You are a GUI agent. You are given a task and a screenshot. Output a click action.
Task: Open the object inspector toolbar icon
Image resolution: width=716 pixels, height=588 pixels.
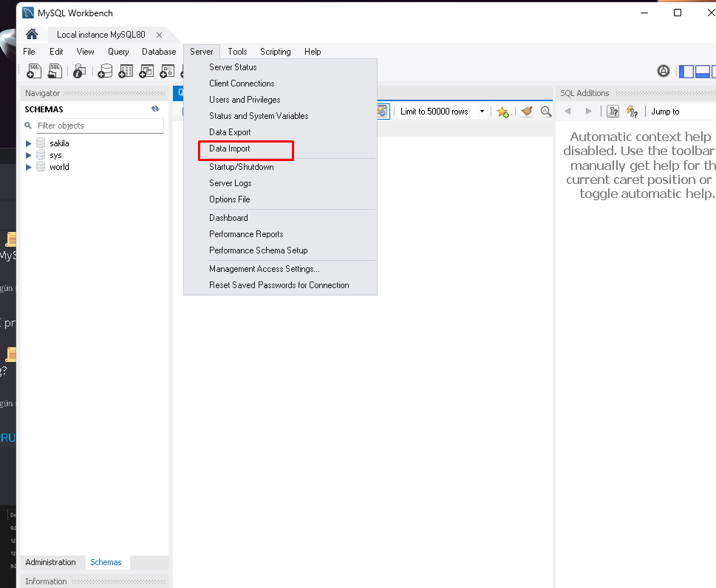pyautogui.click(x=80, y=71)
